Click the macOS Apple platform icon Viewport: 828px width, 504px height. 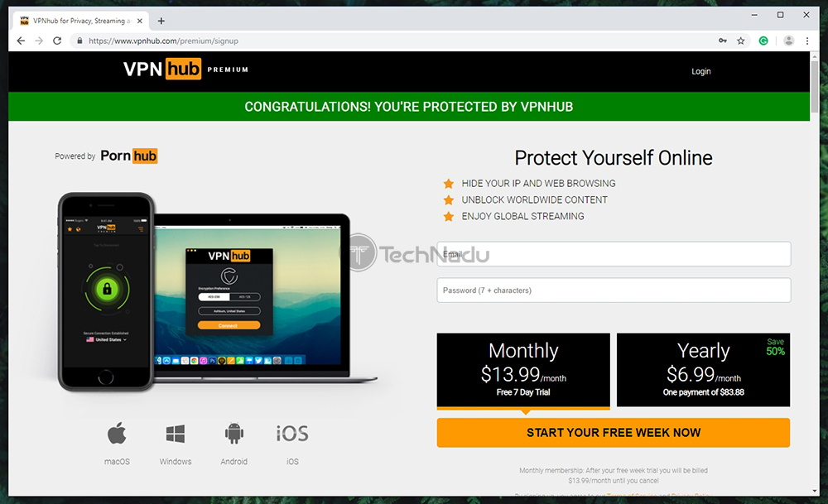pos(117,434)
